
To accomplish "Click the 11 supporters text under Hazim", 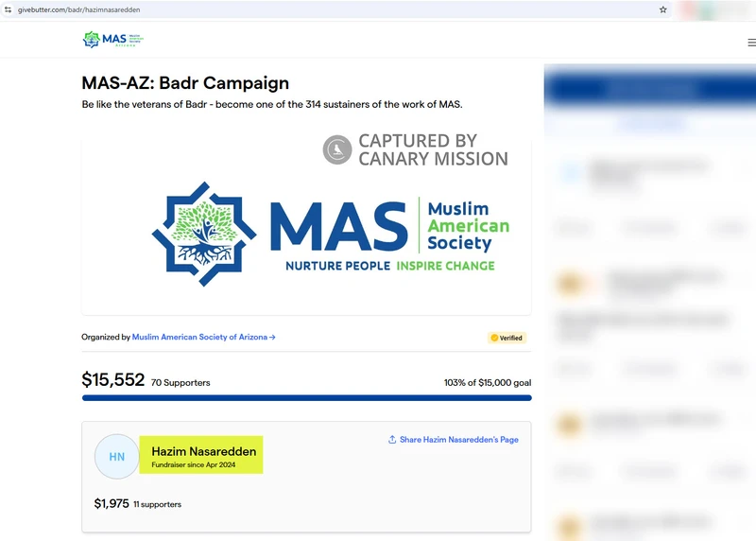I will coord(157,505).
